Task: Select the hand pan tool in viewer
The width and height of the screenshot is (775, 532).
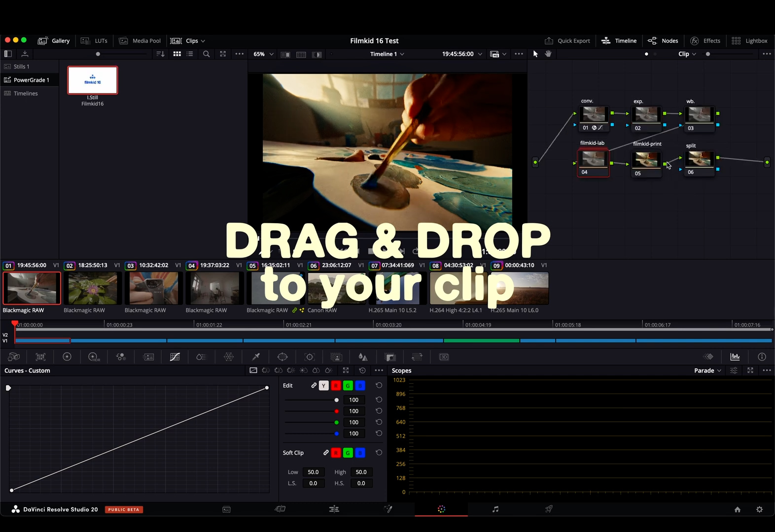Action: tap(548, 54)
